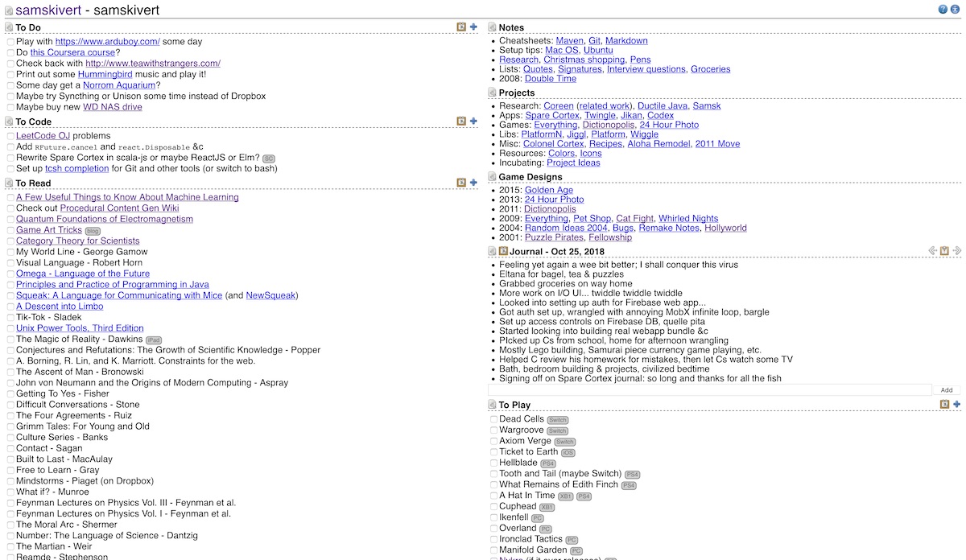Open the Christmas shopping note

coord(584,60)
